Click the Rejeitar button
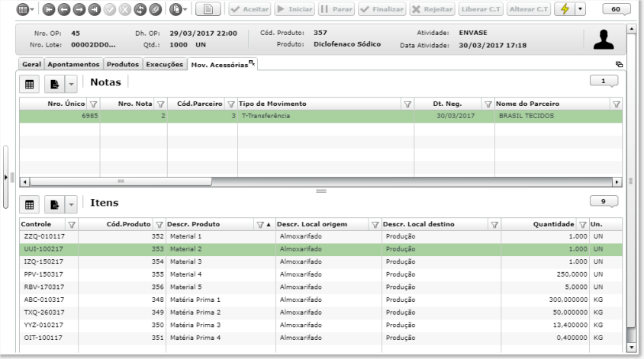This screenshot has height=359, width=644. point(432,9)
